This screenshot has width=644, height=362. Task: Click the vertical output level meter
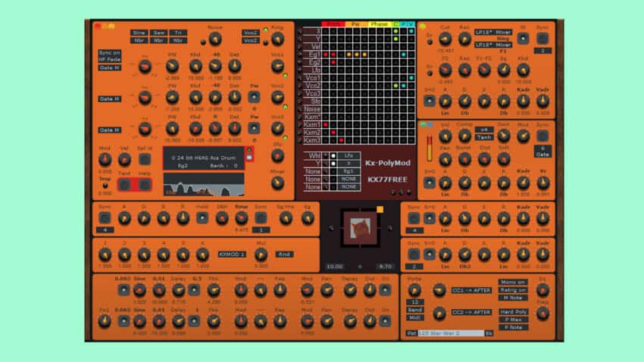[430, 148]
